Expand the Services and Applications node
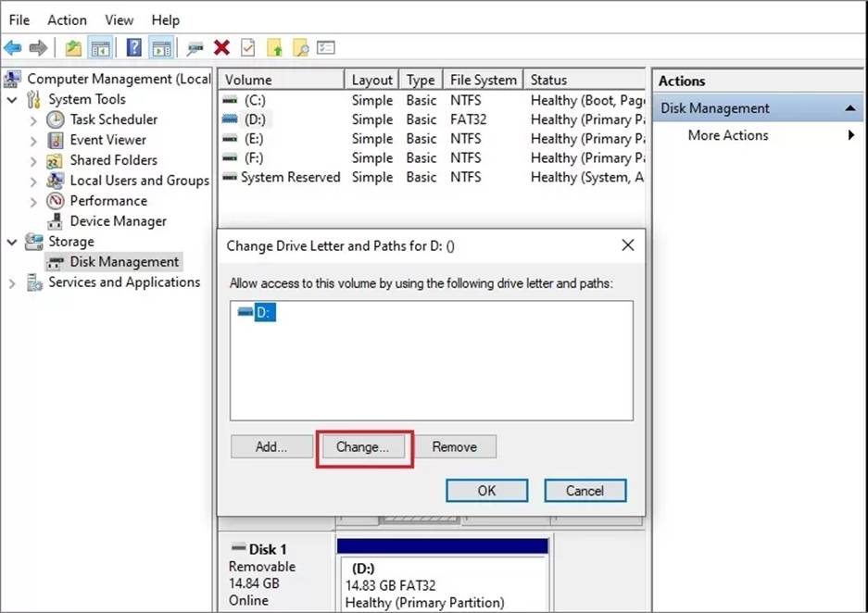This screenshot has height=613, width=868. tap(12, 283)
